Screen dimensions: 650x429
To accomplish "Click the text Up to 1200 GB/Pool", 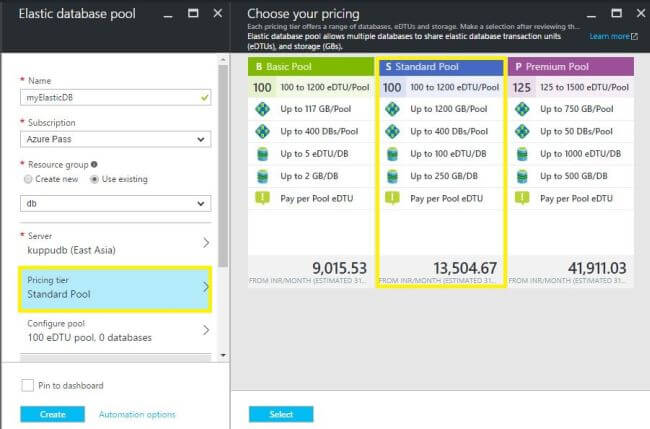I will [449, 109].
